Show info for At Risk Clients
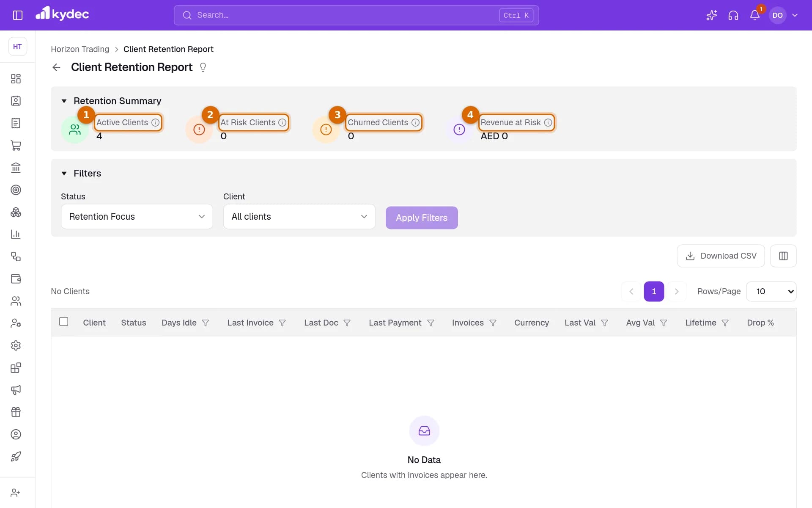812x508 pixels. click(x=282, y=122)
